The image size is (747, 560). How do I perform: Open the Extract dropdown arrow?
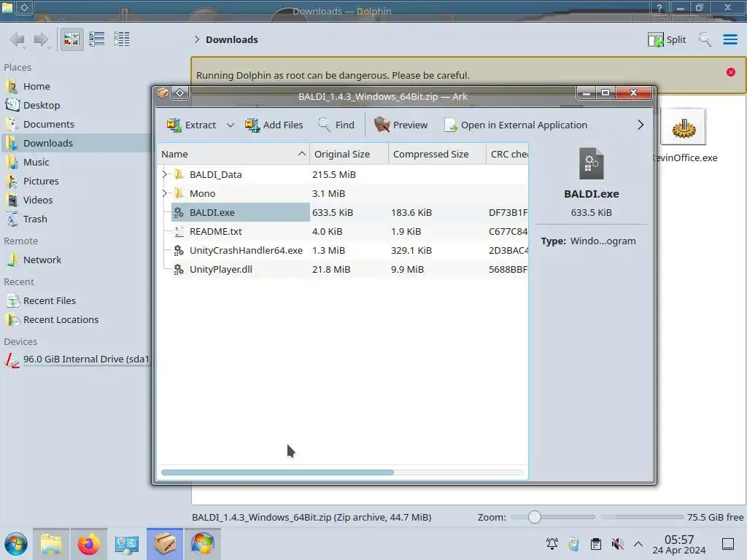click(230, 125)
